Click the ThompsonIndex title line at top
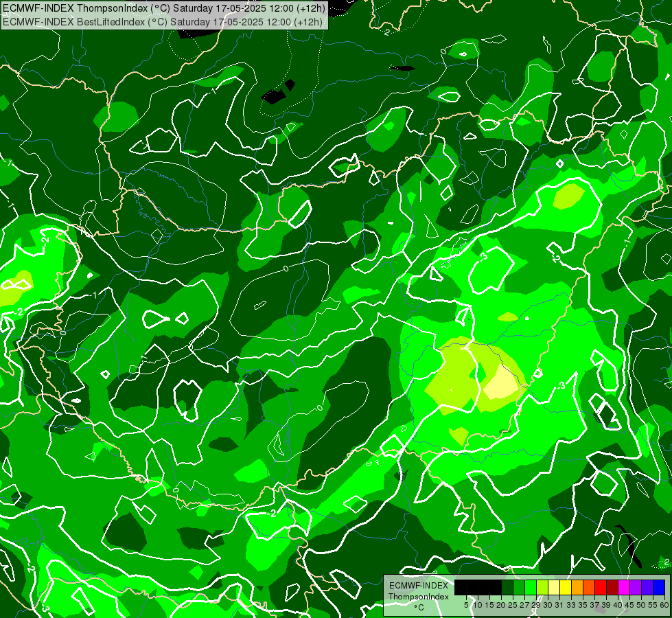The width and height of the screenshot is (672, 618). tap(164, 8)
